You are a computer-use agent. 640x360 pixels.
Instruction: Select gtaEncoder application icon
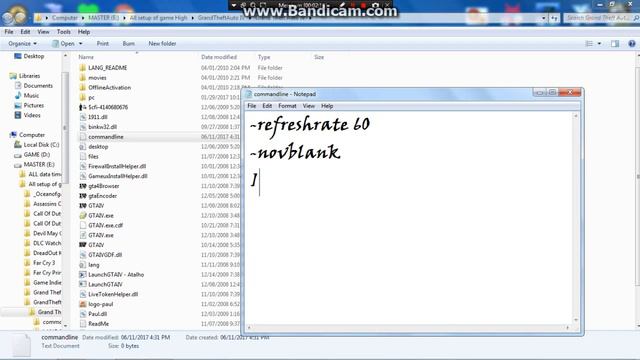pos(82,196)
